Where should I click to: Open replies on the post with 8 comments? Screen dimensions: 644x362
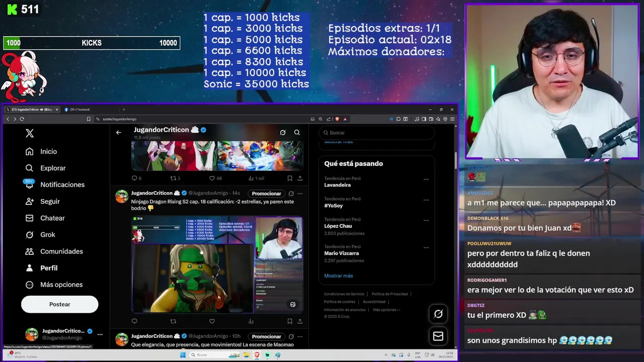pyautogui.click(x=136, y=178)
